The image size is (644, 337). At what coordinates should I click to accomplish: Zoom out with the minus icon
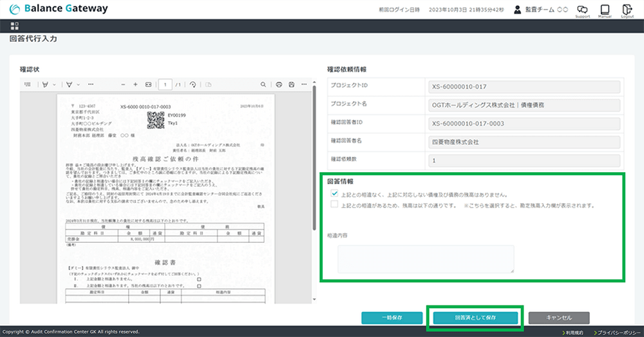coord(123,84)
